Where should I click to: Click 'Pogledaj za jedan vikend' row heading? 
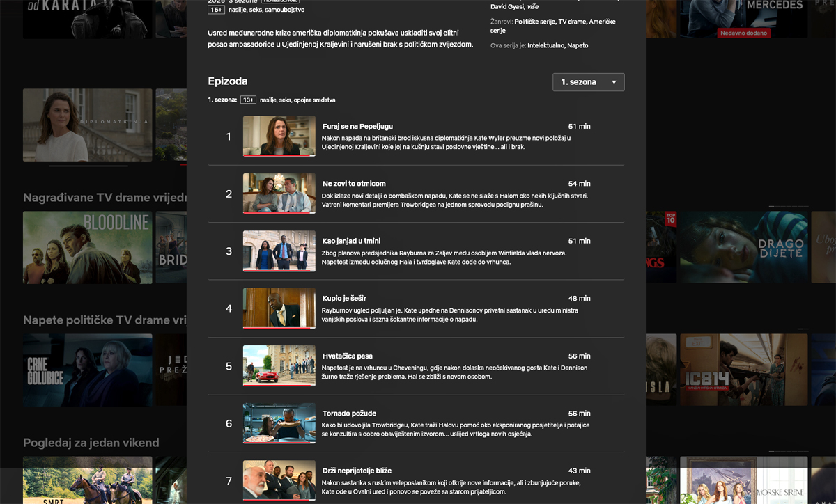[x=91, y=443]
